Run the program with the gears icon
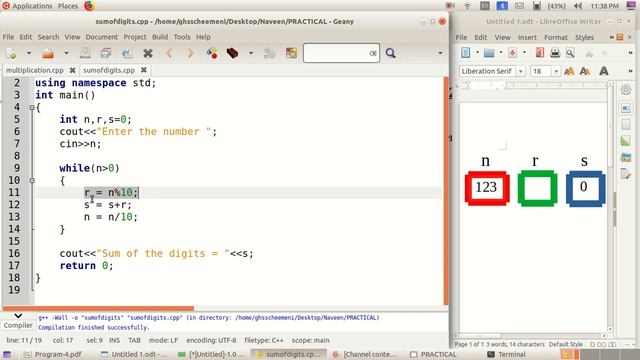This screenshot has height=360, width=640. coord(269,53)
